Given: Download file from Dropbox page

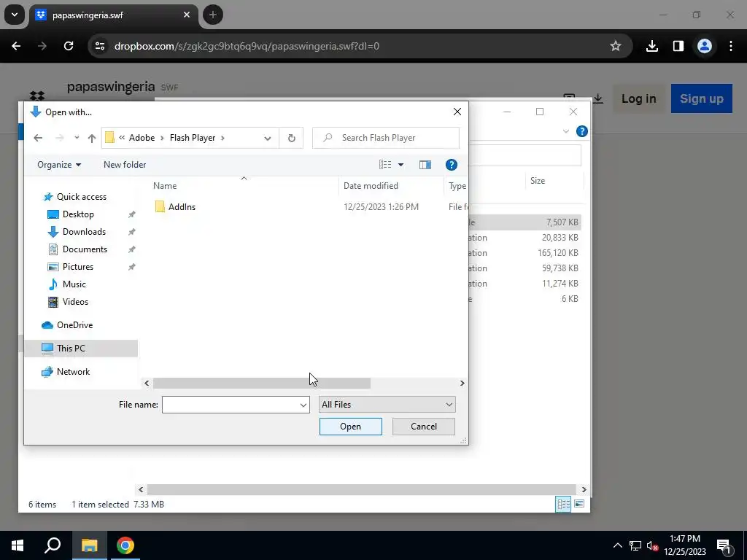Looking at the screenshot, I should click(x=598, y=98).
